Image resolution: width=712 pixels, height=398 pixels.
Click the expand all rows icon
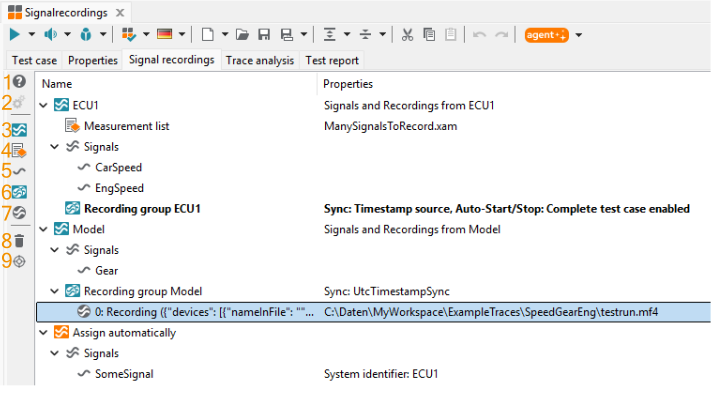[330, 35]
